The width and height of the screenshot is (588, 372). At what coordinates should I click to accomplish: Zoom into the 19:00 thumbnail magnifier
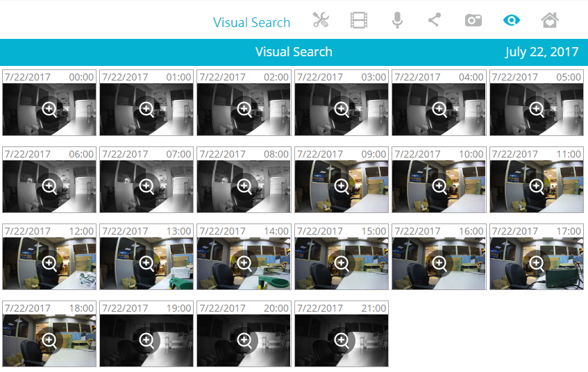point(146,341)
